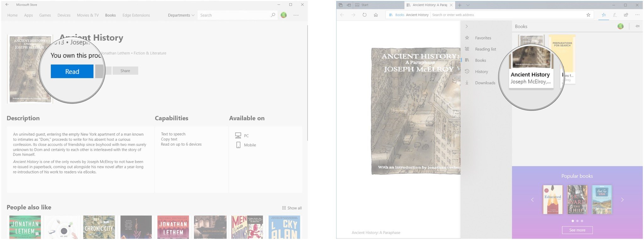Click the Store window vertical scrollbar
The width and height of the screenshot is (644, 240).
[307, 83]
